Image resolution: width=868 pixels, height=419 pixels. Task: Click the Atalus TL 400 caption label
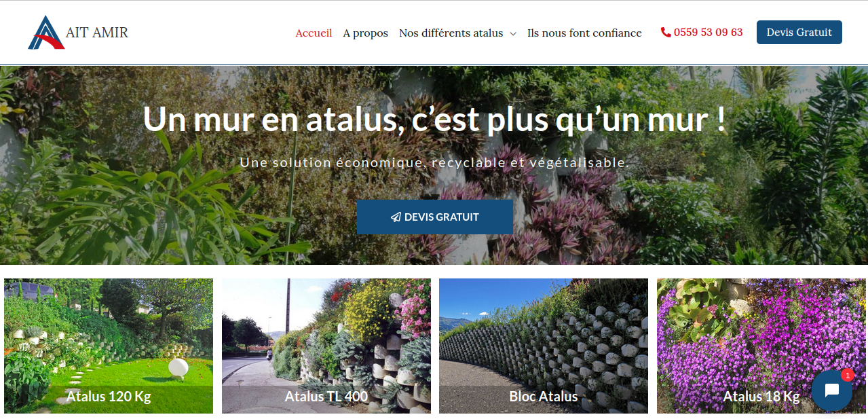point(326,397)
